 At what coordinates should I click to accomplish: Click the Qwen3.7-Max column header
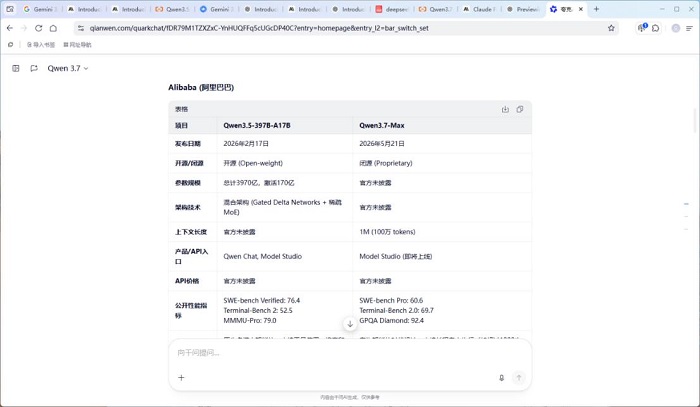pos(382,125)
